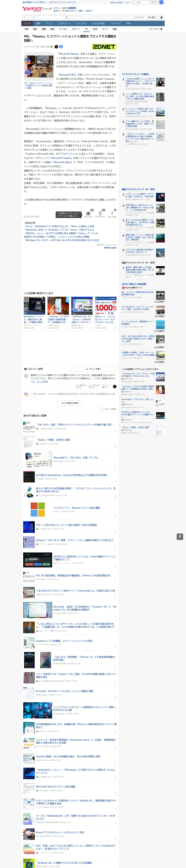Select the ランキング navigation tab
The image size is (186, 868).
pyautogui.click(x=115, y=24)
